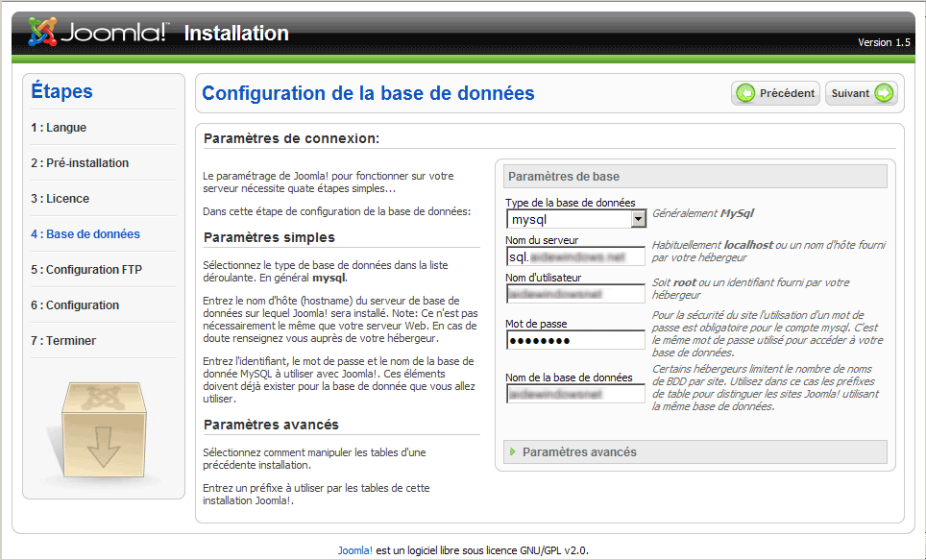Click the Joomla! logo in header
This screenshot has width=926, height=560.
(x=99, y=32)
